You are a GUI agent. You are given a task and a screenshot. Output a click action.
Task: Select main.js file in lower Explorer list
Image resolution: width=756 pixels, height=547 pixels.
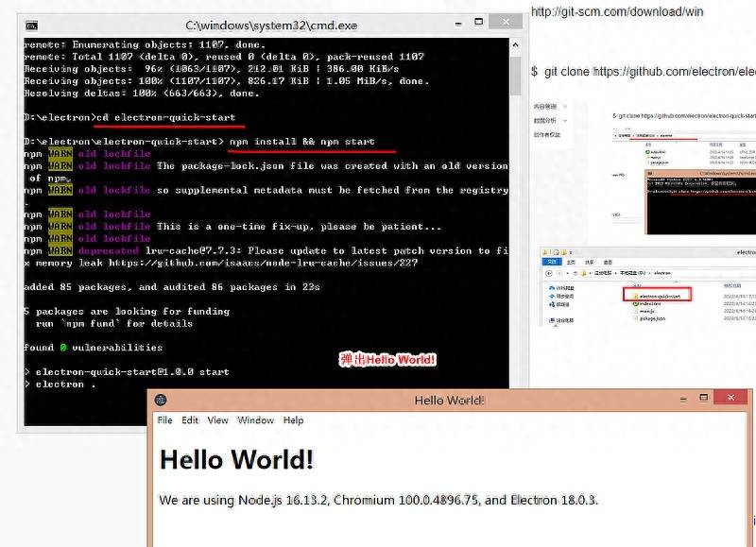pos(645,312)
